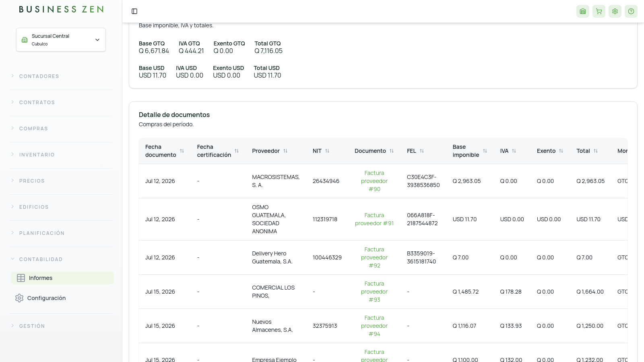Sort by Fecha documento column arrows
Image resolution: width=644 pixels, height=362 pixels.
(182, 151)
